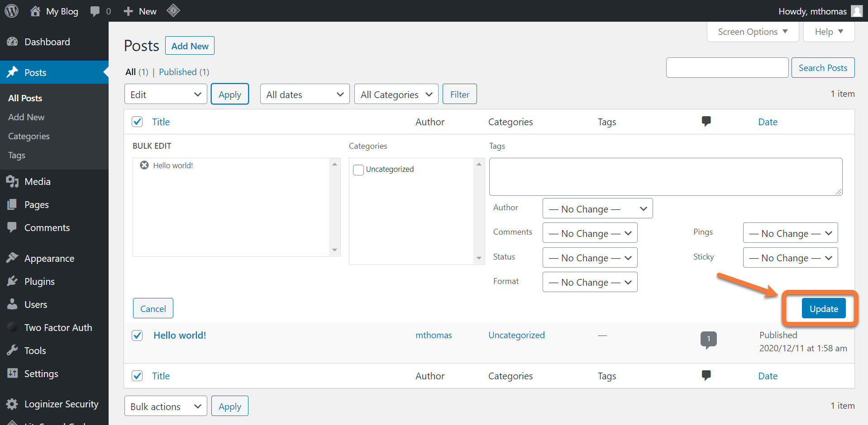Expand the Bulk actions dropdown at bottom
The image size is (868, 425).
[165, 406]
